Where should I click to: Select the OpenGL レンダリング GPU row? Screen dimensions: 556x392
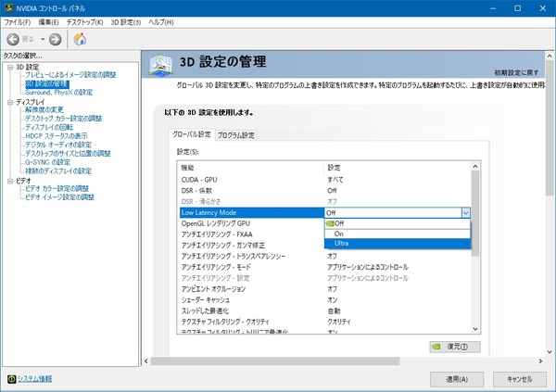252,223
